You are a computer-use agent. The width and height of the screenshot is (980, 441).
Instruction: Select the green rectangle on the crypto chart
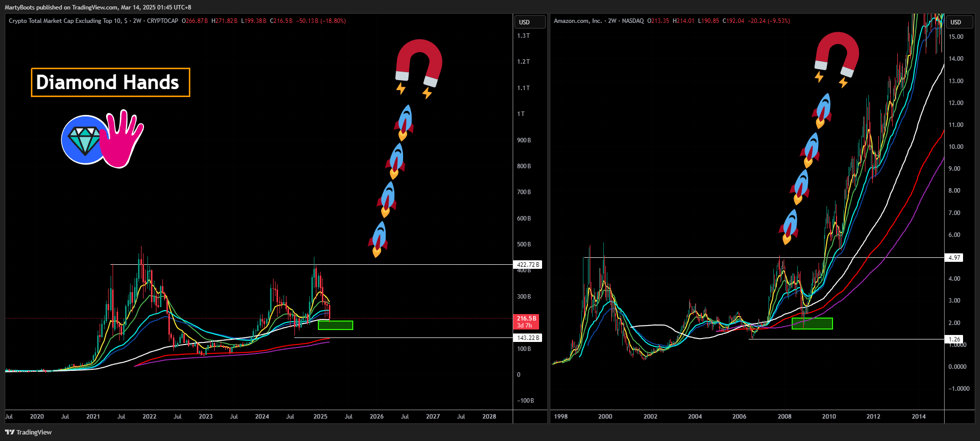pyautogui.click(x=335, y=325)
